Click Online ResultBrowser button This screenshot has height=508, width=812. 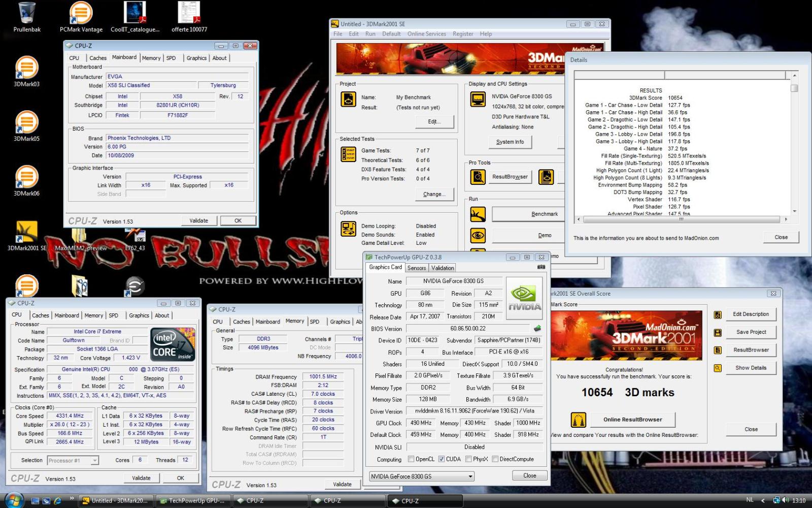click(x=632, y=420)
